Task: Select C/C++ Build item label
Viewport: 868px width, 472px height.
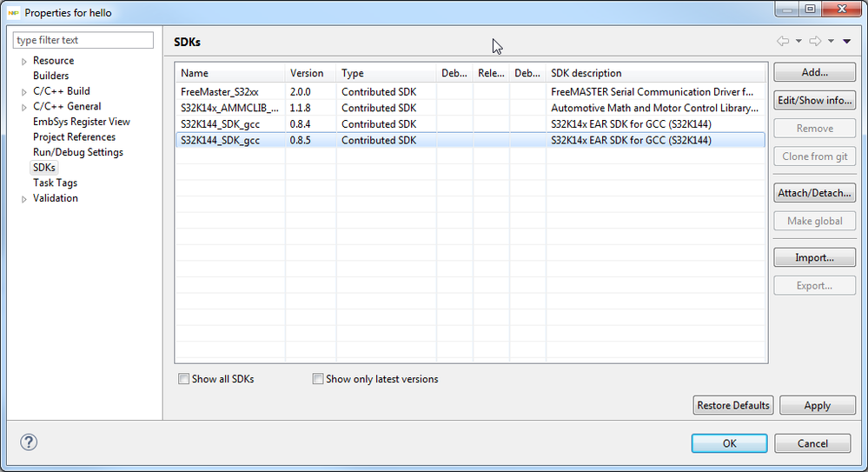Action: 61,91
